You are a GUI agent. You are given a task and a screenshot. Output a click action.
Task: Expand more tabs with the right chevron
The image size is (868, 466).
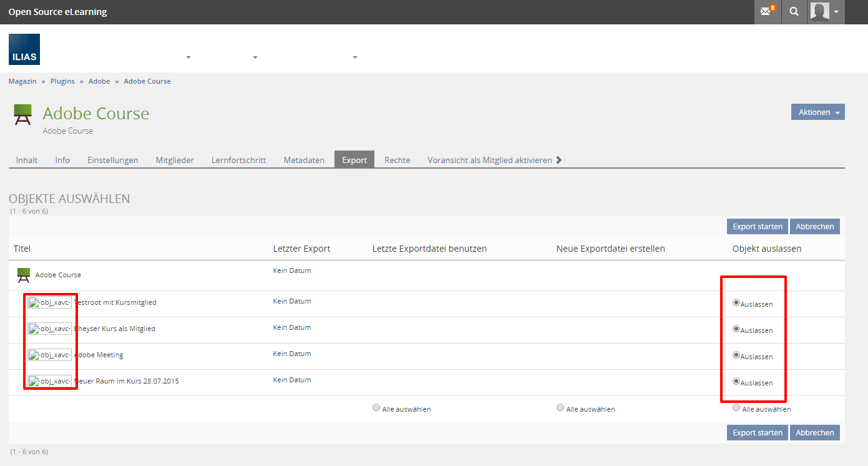click(x=559, y=160)
